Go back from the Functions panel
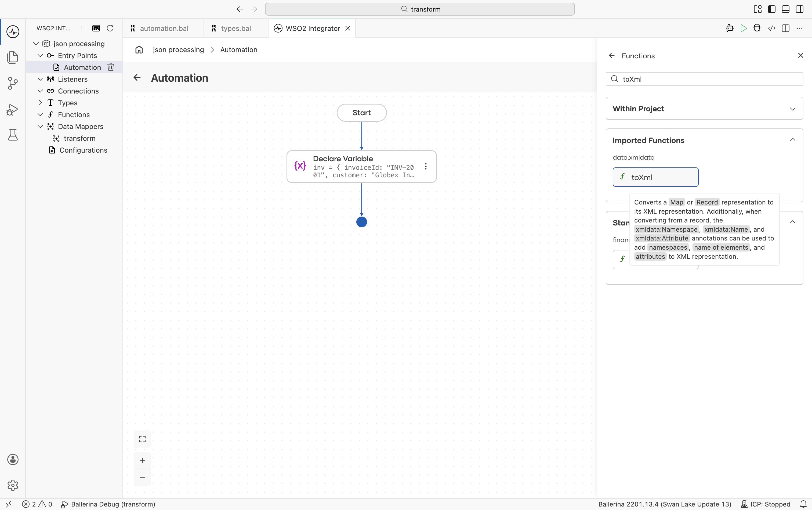The width and height of the screenshot is (812, 510). (x=612, y=55)
